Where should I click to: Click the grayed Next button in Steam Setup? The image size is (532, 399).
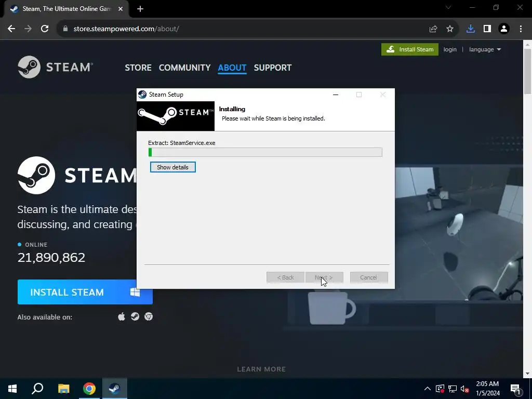click(x=324, y=277)
